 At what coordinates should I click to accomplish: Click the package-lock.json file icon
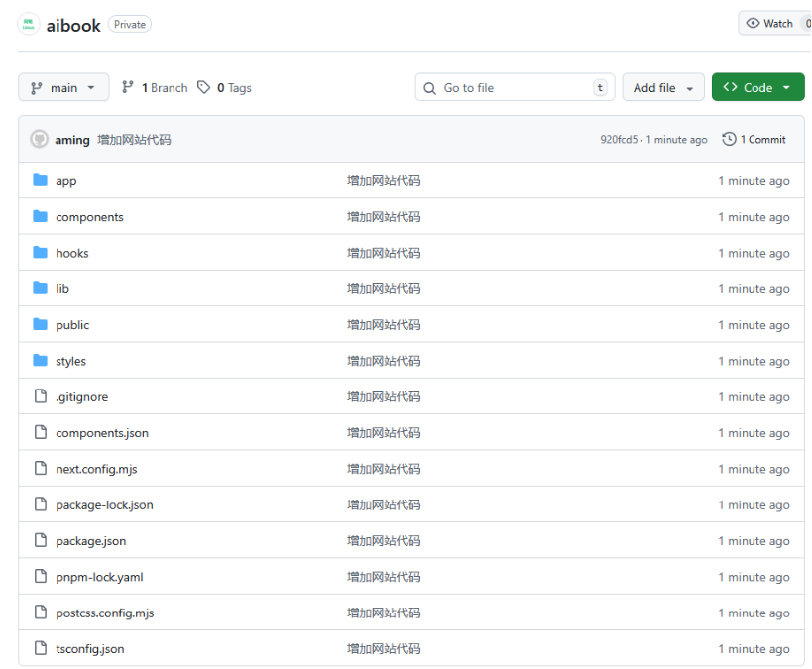(x=41, y=503)
